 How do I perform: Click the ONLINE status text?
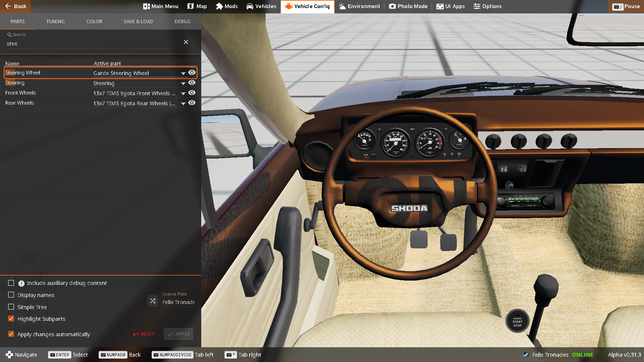pos(582,355)
